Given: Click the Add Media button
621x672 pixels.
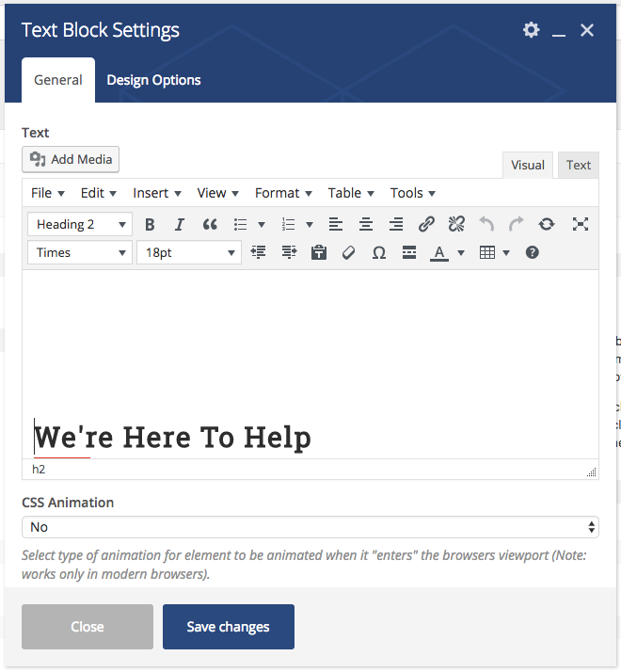Looking at the screenshot, I should coord(71,159).
